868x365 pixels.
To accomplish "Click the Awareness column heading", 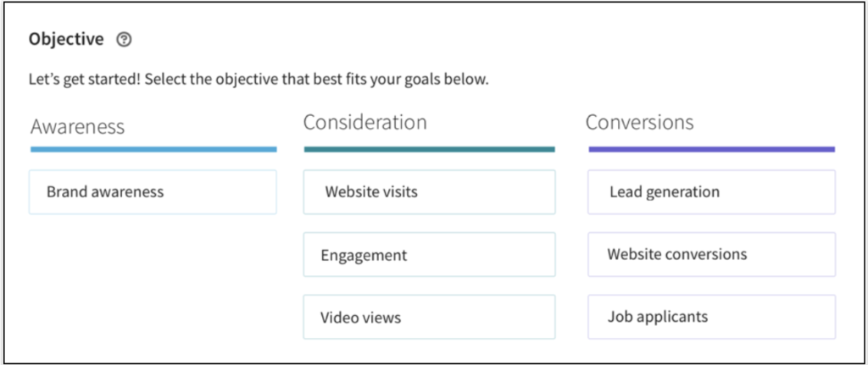I will (x=77, y=127).
